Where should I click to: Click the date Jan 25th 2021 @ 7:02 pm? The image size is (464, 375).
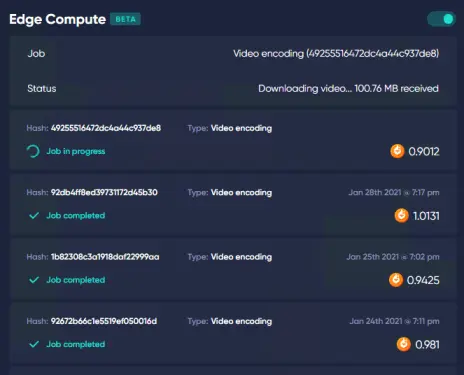pyautogui.click(x=393, y=257)
